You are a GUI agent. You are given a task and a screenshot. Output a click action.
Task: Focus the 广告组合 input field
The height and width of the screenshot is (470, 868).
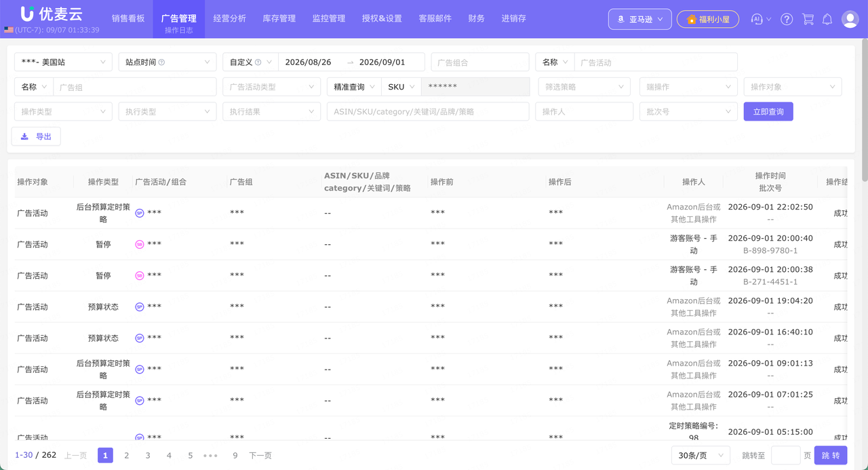click(x=480, y=62)
